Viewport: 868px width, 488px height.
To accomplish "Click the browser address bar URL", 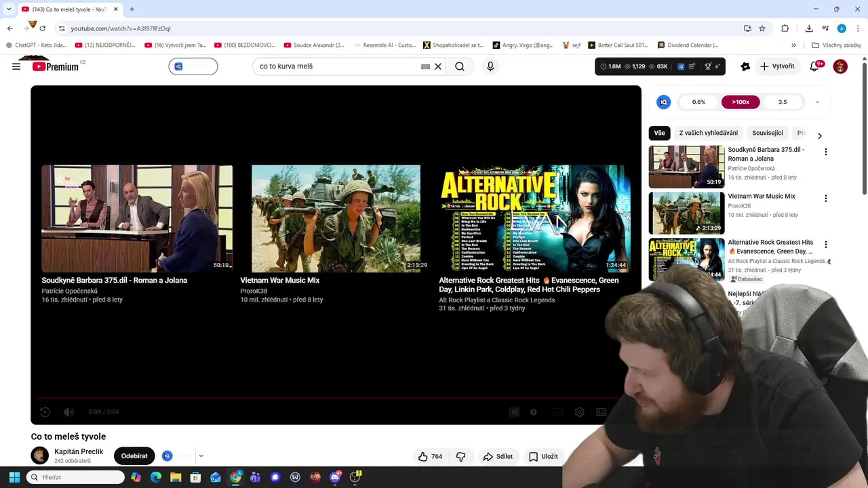I will click(x=121, y=28).
